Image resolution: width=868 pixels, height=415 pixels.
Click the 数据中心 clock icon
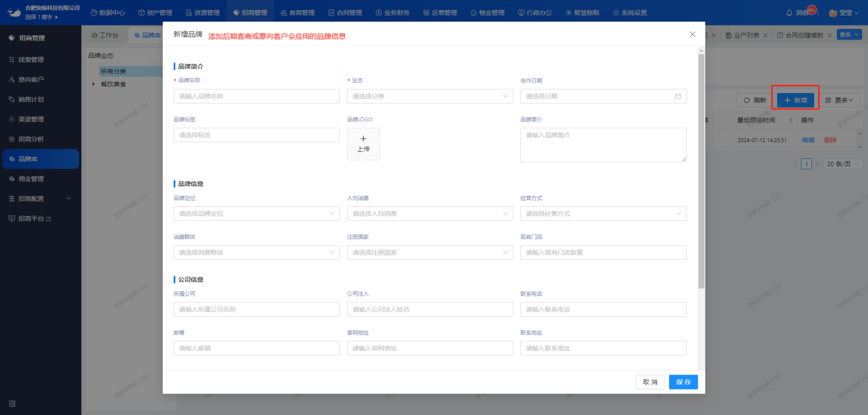(x=94, y=13)
